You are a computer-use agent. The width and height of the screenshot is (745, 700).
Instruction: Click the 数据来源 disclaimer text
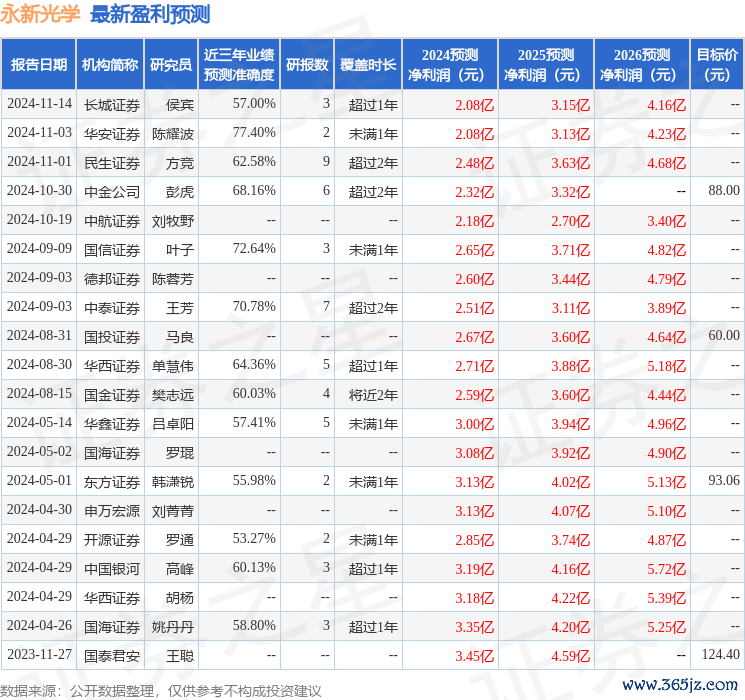coord(161,691)
